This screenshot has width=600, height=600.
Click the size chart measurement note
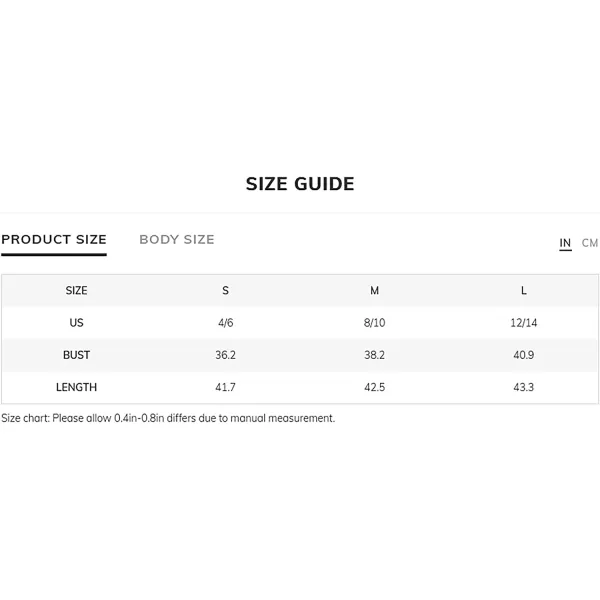[168, 418]
